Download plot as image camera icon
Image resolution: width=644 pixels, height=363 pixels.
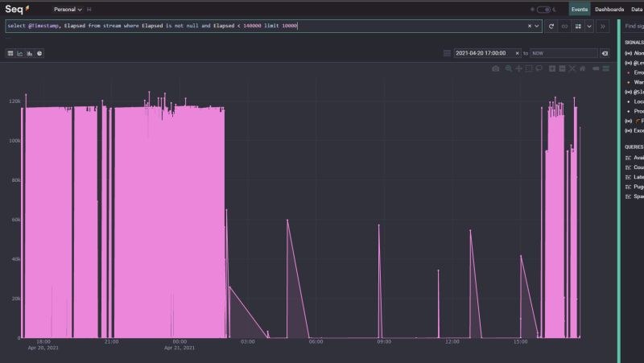[x=496, y=68]
